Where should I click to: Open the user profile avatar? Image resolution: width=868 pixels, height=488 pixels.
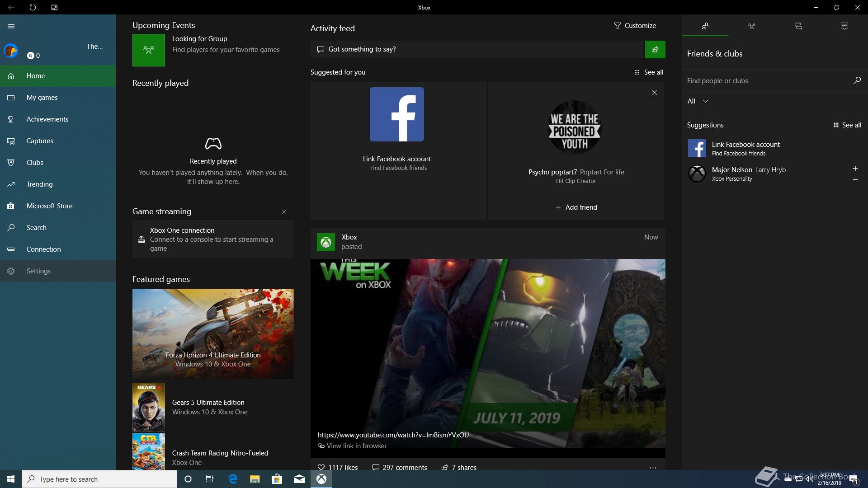(11, 51)
